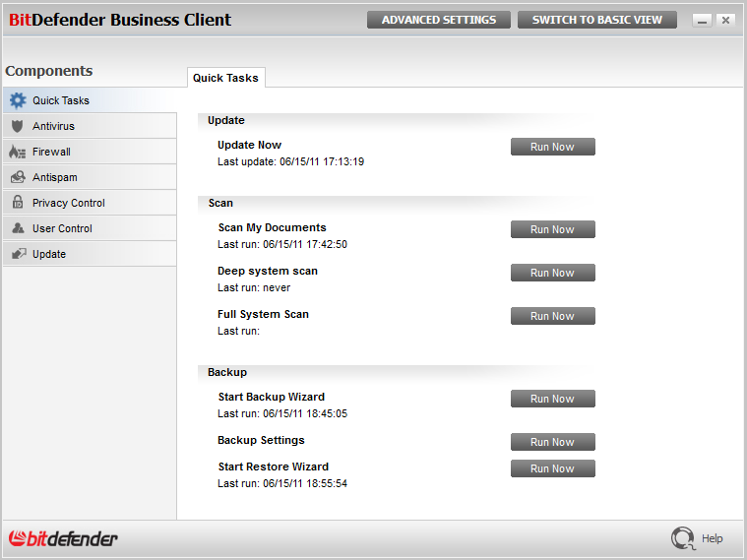Open the Firewall component
This screenshot has height=560, width=747.
click(90, 152)
